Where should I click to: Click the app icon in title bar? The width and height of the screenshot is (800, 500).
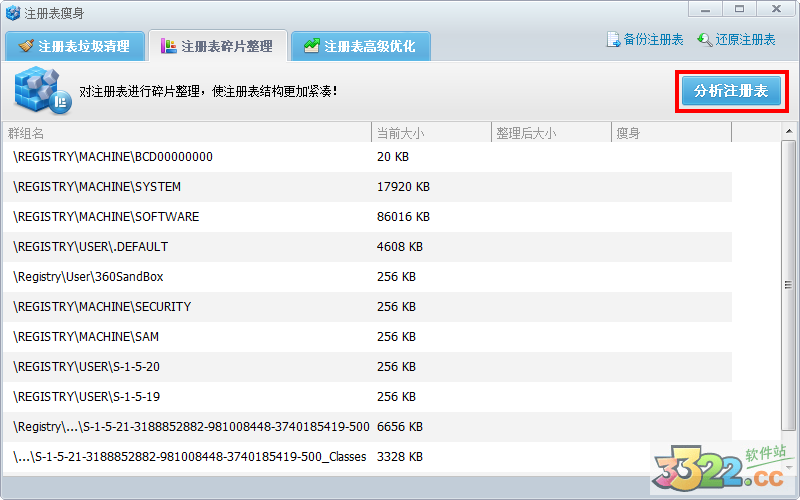click(12, 13)
